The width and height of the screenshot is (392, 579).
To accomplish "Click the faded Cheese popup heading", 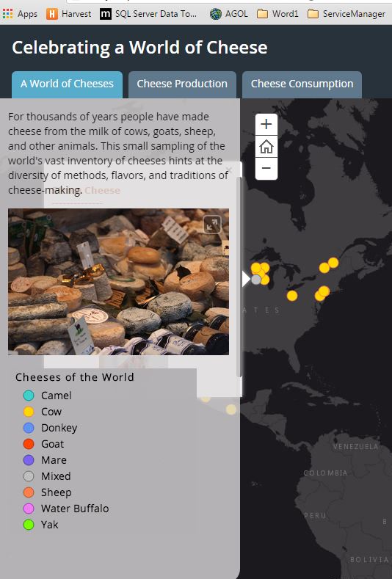I will click(x=102, y=191).
